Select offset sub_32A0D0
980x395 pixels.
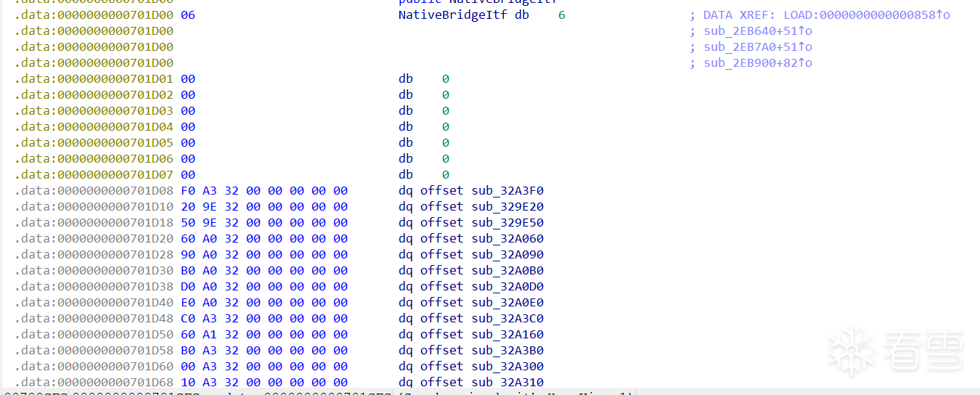pyautogui.click(x=482, y=286)
